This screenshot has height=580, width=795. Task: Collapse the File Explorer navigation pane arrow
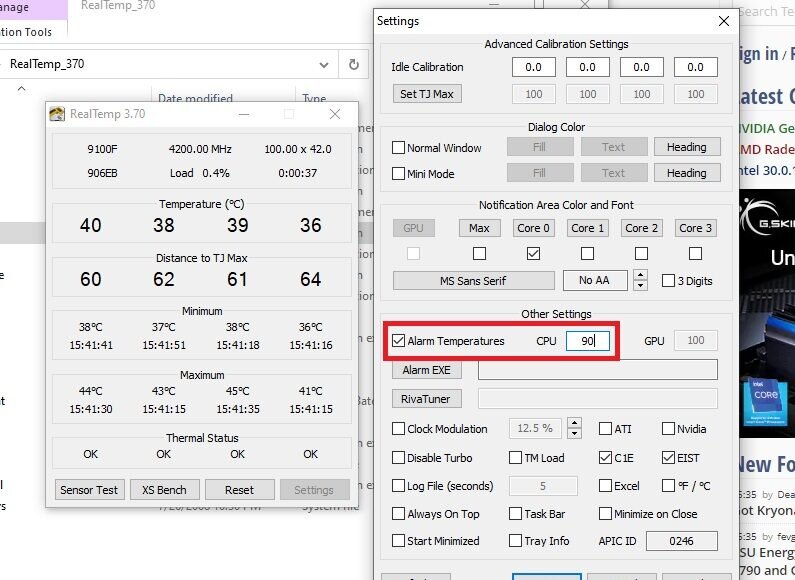(21, 89)
